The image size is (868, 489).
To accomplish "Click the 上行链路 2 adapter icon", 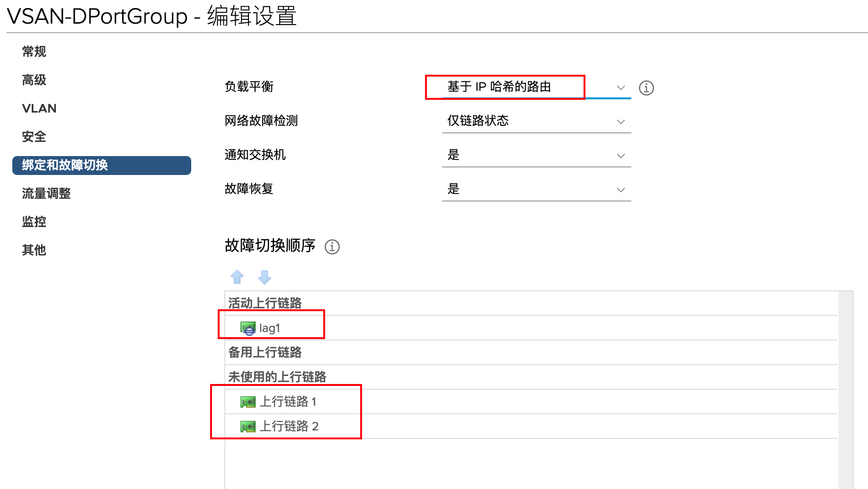I will (x=248, y=427).
